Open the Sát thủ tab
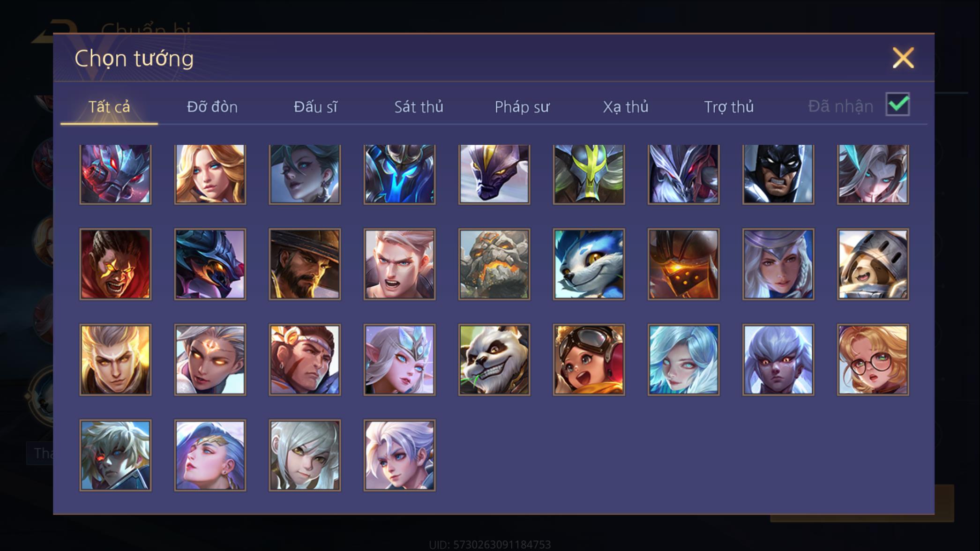This screenshot has height=551, width=980. pos(419,107)
